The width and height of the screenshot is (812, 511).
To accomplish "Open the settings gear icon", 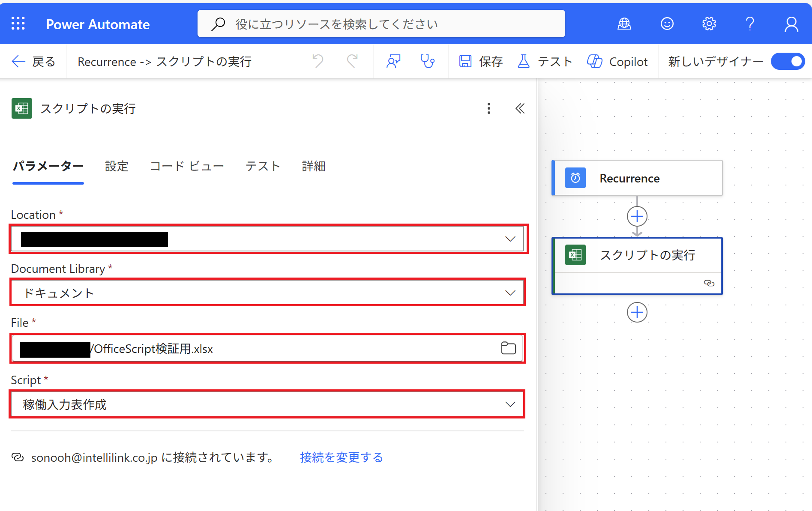I will coord(709,24).
